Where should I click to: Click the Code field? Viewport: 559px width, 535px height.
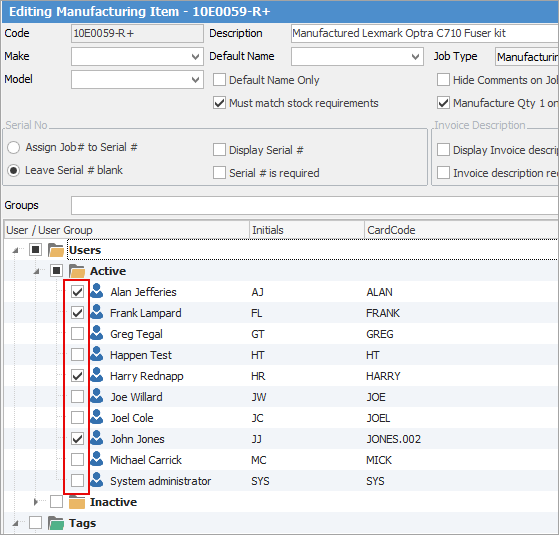click(x=137, y=34)
